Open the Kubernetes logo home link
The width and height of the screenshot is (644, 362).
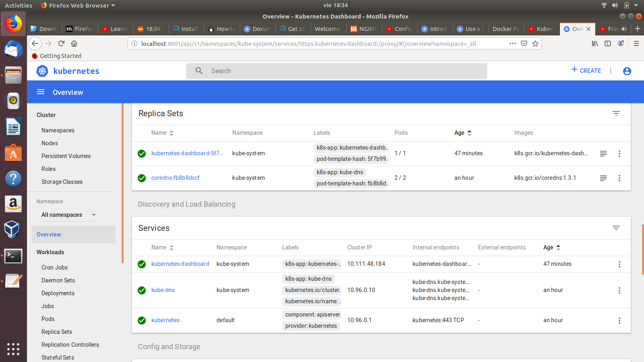click(68, 71)
